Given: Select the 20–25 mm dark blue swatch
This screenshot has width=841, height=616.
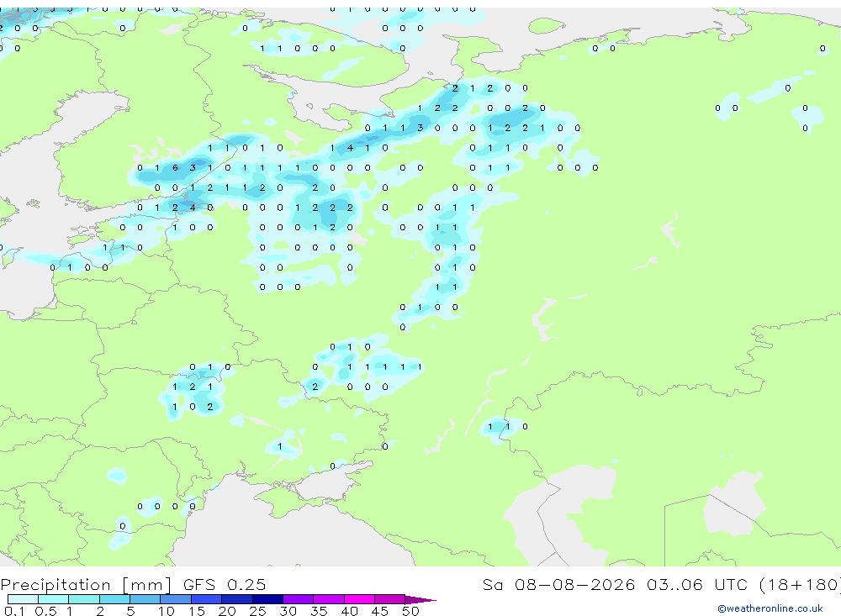Looking at the screenshot, I should click(237, 599).
